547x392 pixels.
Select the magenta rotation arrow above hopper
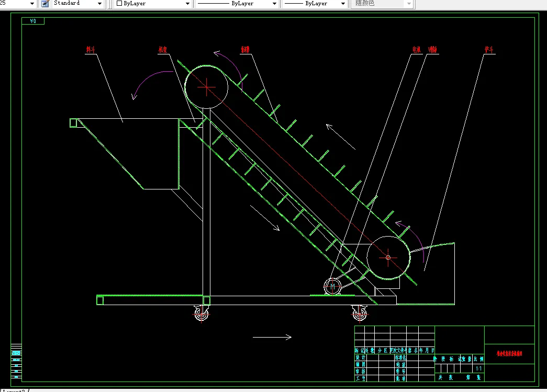[x=152, y=85]
